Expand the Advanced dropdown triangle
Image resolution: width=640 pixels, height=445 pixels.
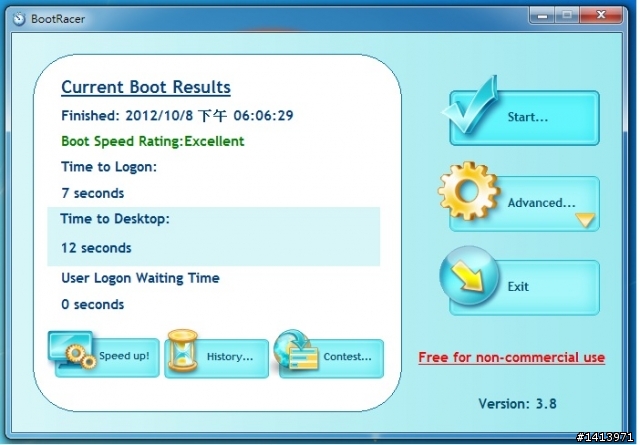585,220
